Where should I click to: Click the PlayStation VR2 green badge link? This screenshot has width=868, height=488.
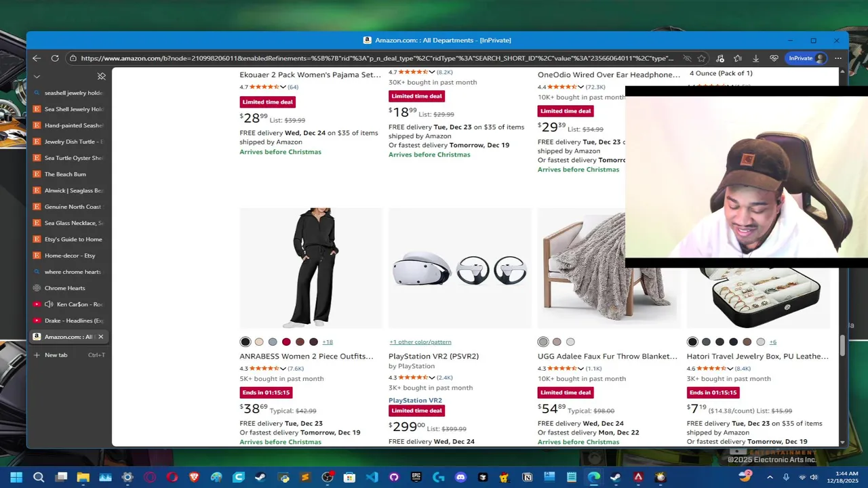tap(415, 401)
